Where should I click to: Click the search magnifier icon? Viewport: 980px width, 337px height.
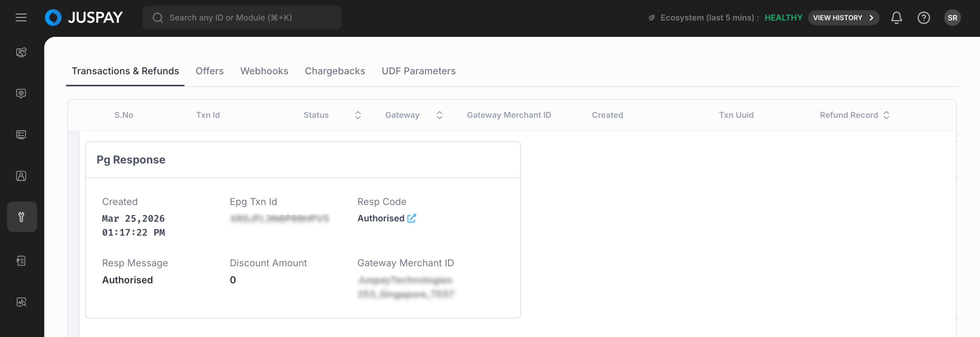(x=157, y=18)
